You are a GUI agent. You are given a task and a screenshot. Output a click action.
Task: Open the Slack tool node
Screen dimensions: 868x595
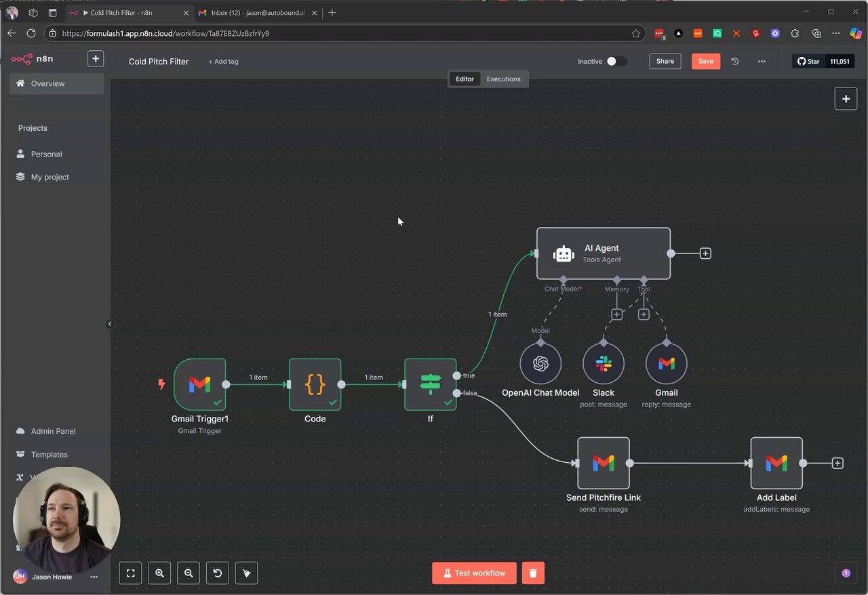[604, 363]
